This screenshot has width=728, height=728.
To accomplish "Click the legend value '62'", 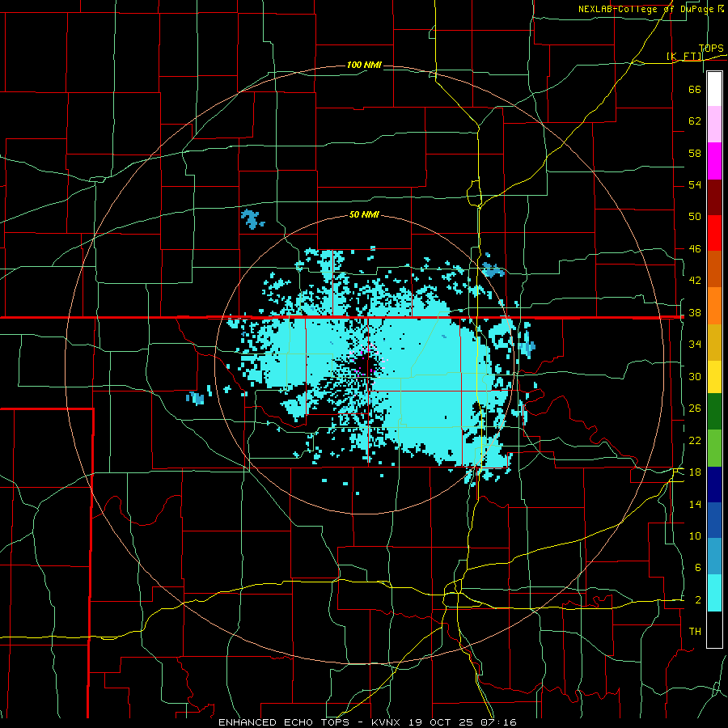I will coord(695,121).
